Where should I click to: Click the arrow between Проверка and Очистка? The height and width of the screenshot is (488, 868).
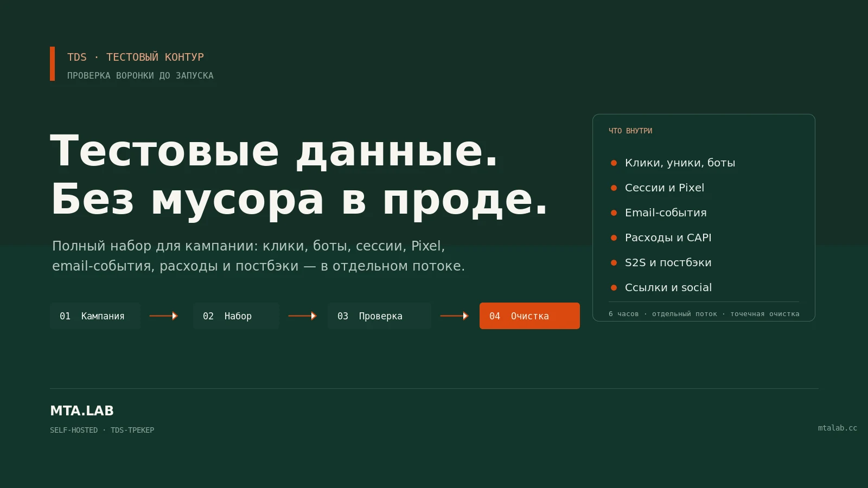point(455,316)
